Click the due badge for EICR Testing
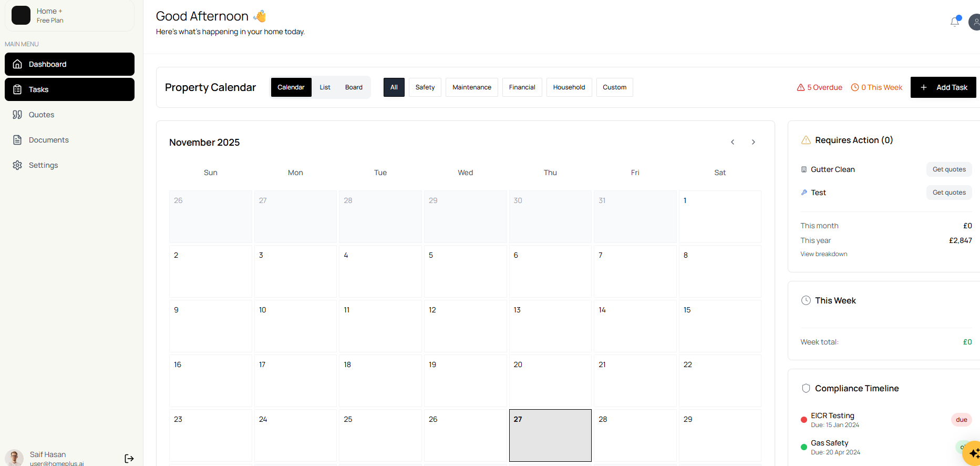This screenshot has width=980, height=466. (x=962, y=420)
